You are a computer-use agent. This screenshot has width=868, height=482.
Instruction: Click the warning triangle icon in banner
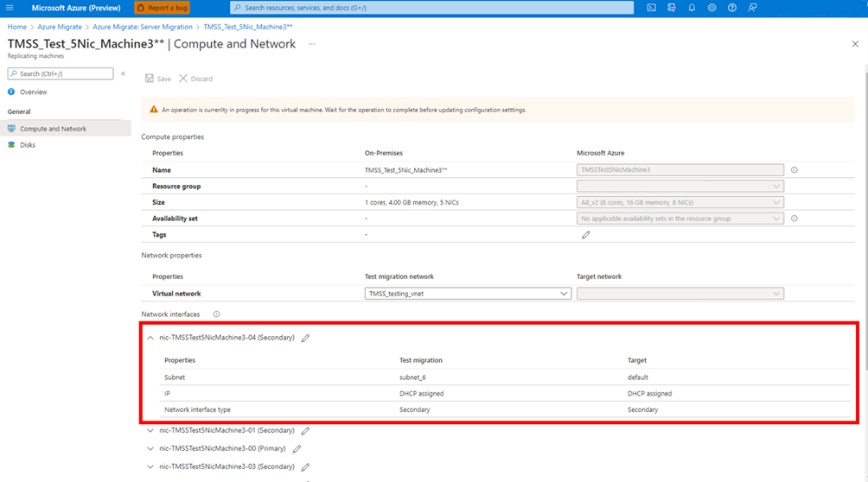click(154, 110)
